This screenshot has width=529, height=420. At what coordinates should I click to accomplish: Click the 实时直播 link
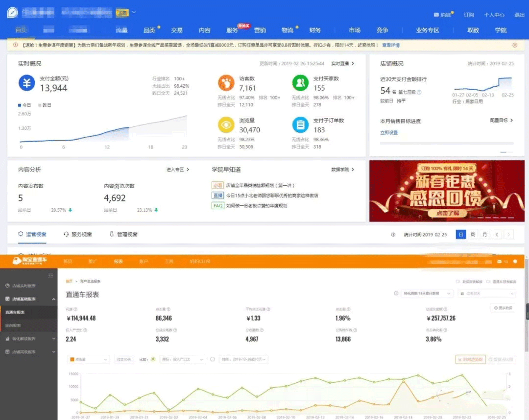click(342, 64)
